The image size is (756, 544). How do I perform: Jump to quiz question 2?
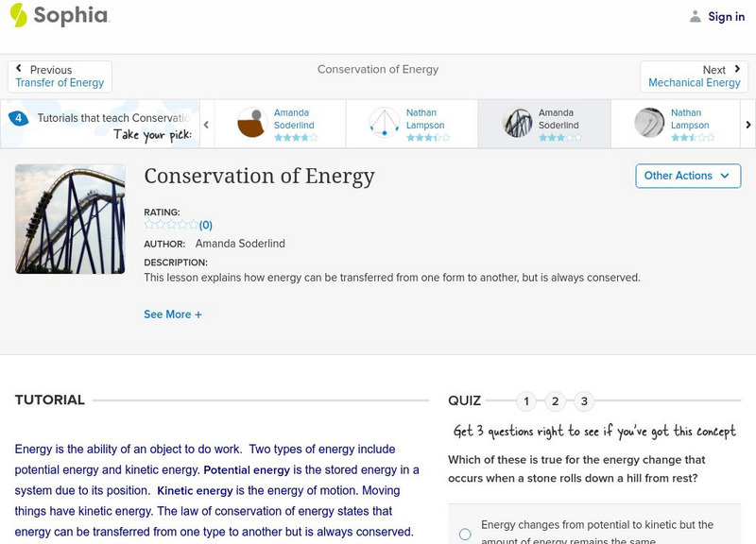click(x=556, y=401)
